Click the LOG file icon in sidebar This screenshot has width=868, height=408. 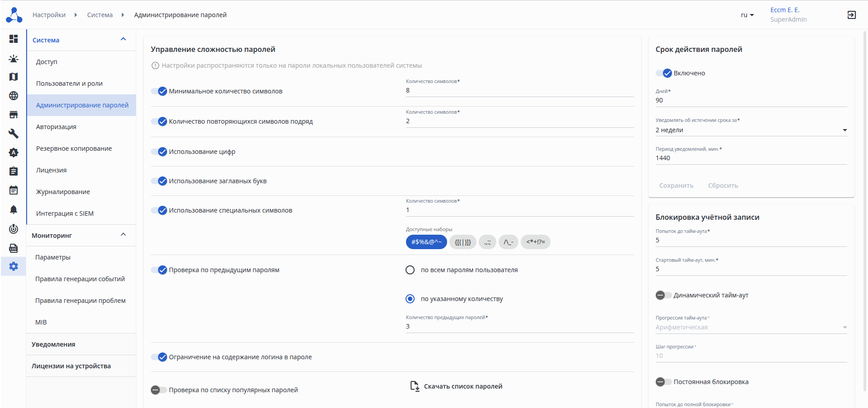[14, 248]
